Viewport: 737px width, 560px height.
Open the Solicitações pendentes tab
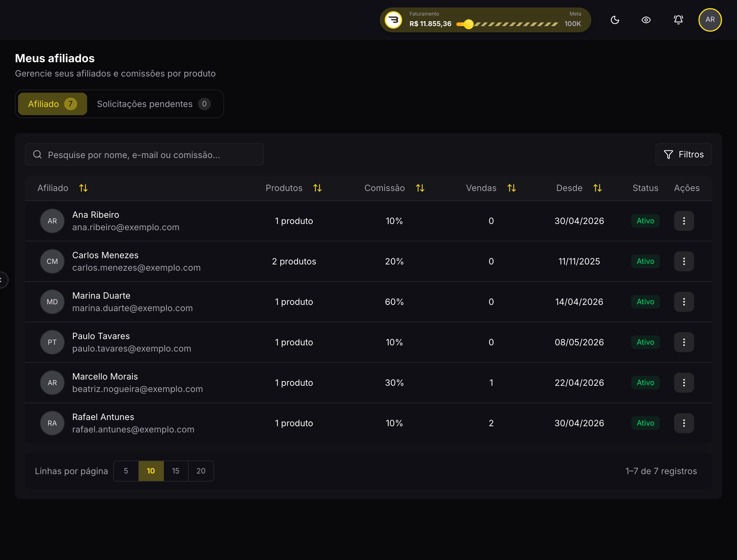[x=154, y=104]
